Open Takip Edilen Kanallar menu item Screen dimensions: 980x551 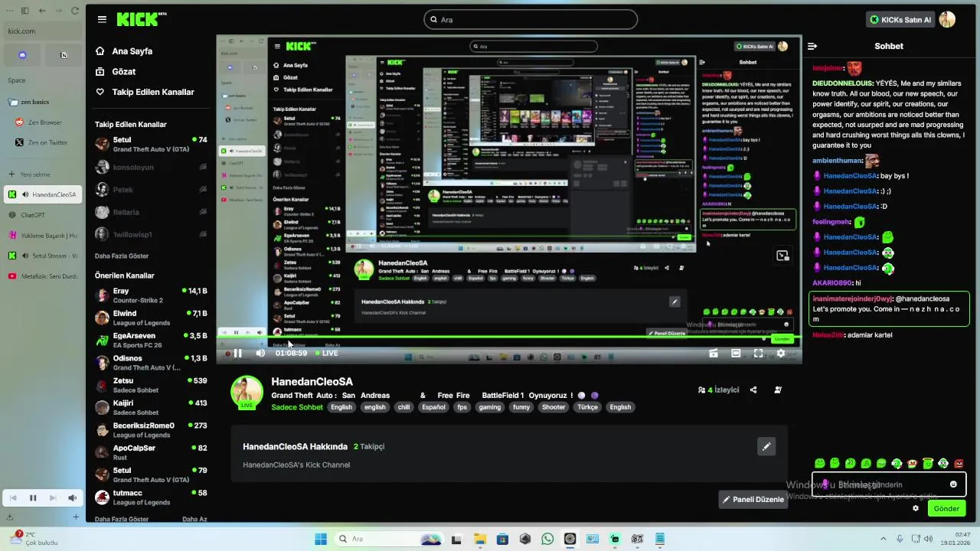145,92
